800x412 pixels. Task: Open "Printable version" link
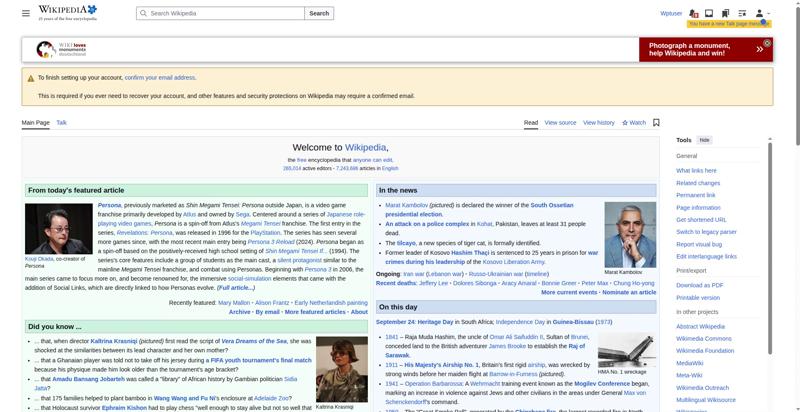(698, 297)
